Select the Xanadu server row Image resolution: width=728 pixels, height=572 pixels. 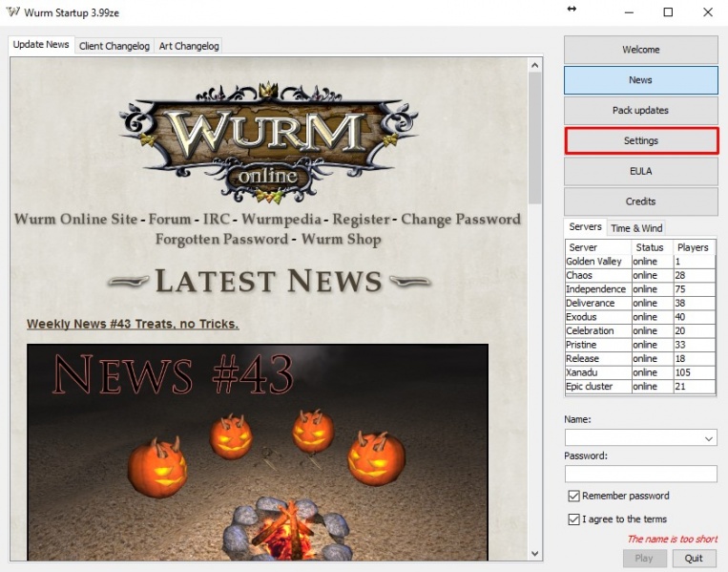point(640,372)
